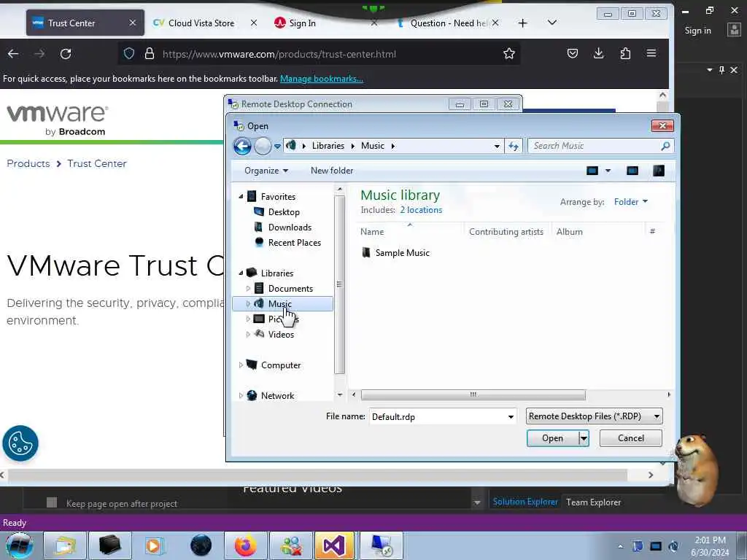Viewport: 747px width, 560px height.
Task: Click the forward navigation button in Open dialog
Action: coord(263,146)
